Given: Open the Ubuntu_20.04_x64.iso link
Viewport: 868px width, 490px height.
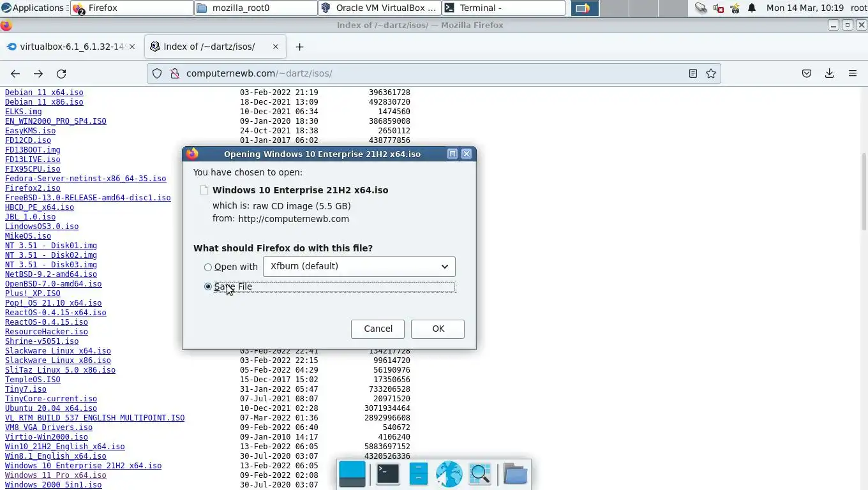Looking at the screenshot, I should (x=51, y=408).
